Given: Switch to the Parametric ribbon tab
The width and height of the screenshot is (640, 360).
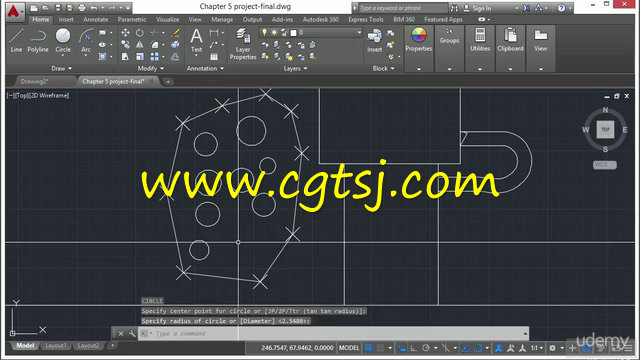Looking at the screenshot, I should point(132,20).
